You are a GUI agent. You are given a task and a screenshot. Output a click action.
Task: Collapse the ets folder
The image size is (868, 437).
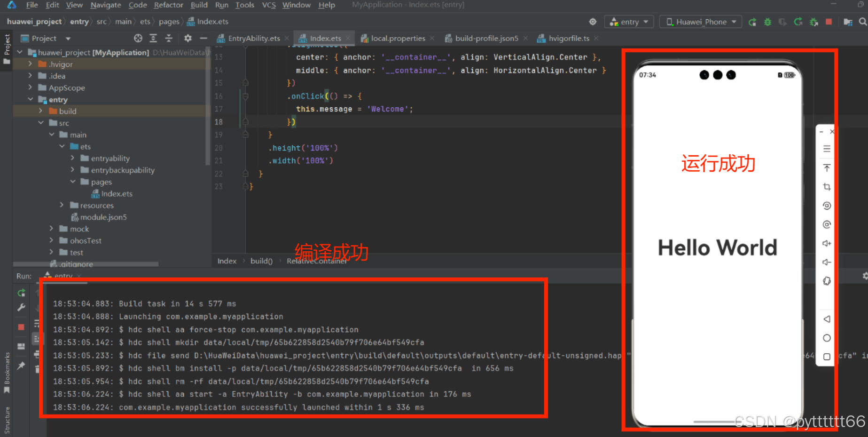pyautogui.click(x=62, y=146)
